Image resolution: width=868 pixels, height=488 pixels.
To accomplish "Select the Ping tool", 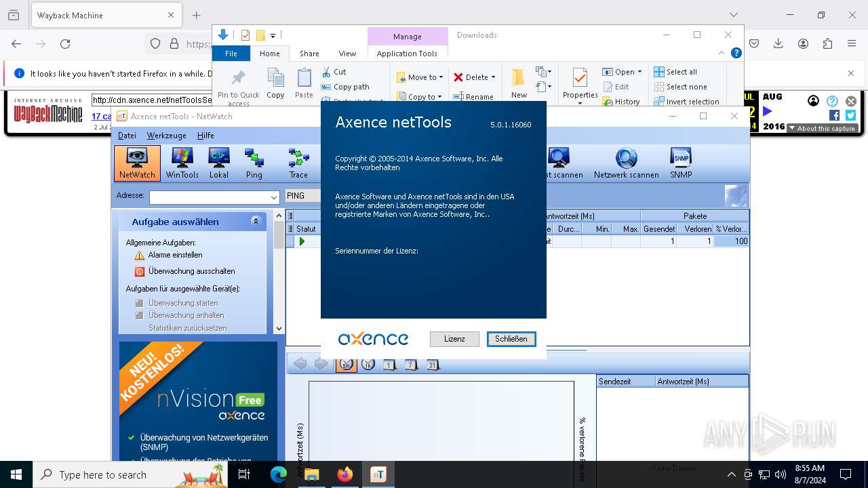I will (254, 163).
